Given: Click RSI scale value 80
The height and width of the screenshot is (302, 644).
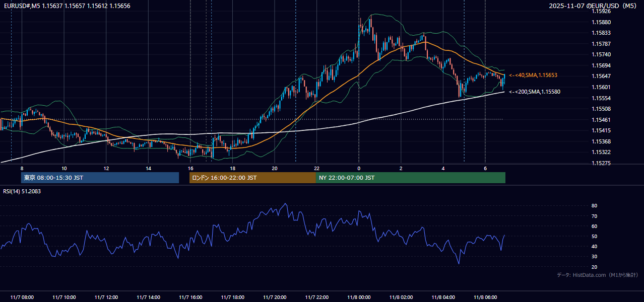Looking at the screenshot, I should [594, 206].
